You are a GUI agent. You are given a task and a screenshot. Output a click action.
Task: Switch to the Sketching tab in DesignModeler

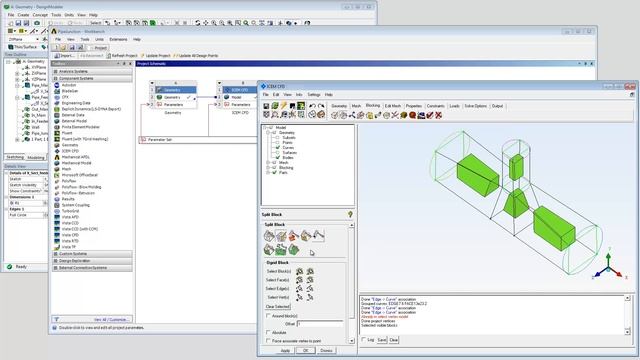pos(15,158)
